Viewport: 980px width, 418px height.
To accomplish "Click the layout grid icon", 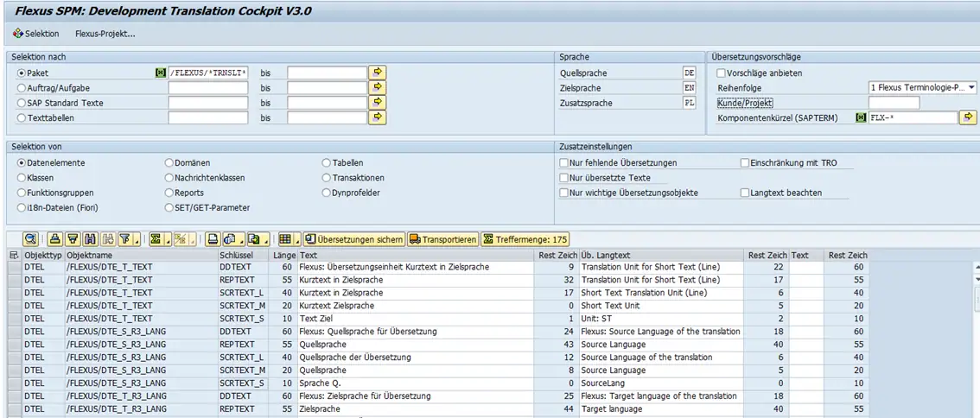I will [284, 239].
